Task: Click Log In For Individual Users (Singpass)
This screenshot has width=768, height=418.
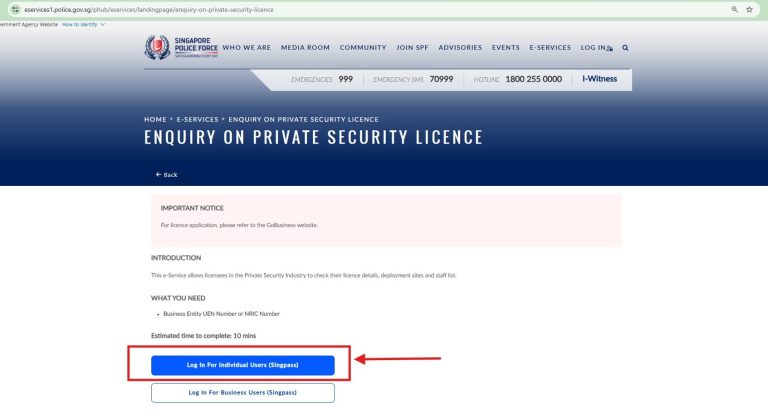Action: point(242,365)
